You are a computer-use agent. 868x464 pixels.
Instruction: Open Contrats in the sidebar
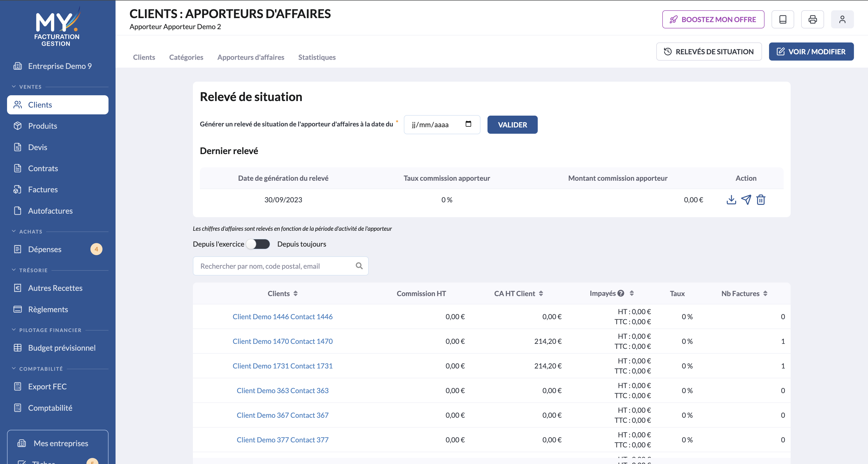pyautogui.click(x=58, y=168)
